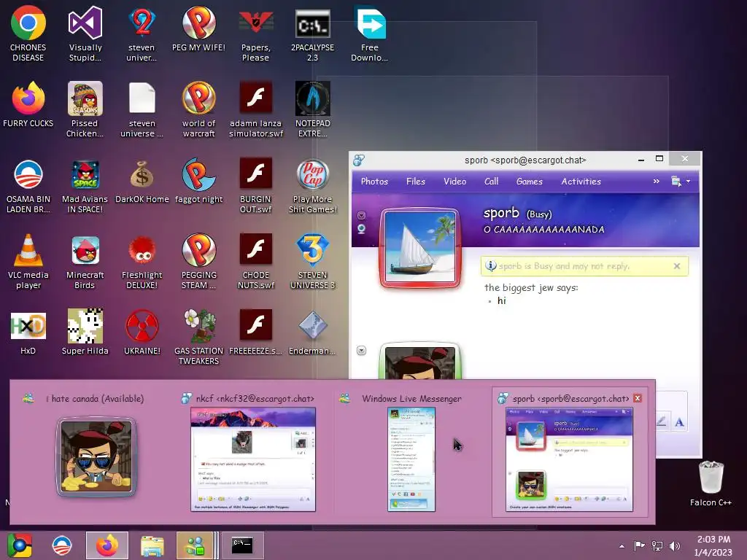
Task: Open the VLC media player cone icon
Action: [x=28, y=261]
